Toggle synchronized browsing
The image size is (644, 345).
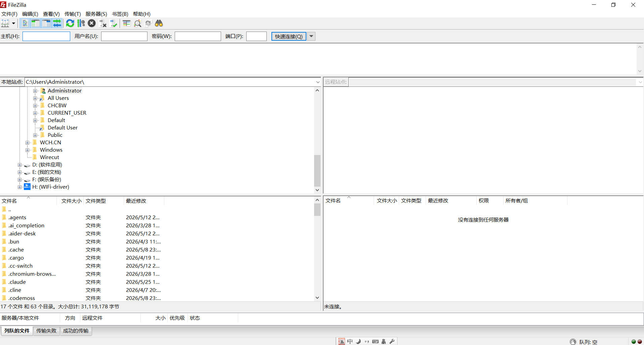click(x=148, y=23)
